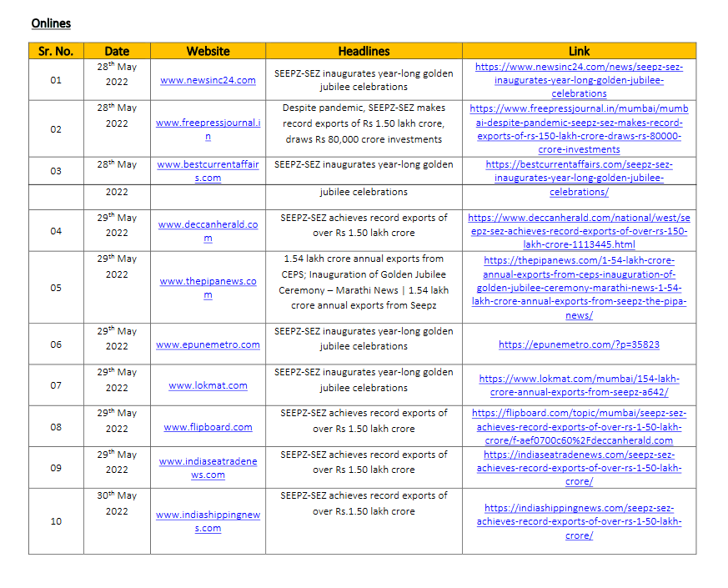Follow the indiaseatradenews.com full article URL
The width and height of the screenshot is (728, 588).
tap(579, 468)
